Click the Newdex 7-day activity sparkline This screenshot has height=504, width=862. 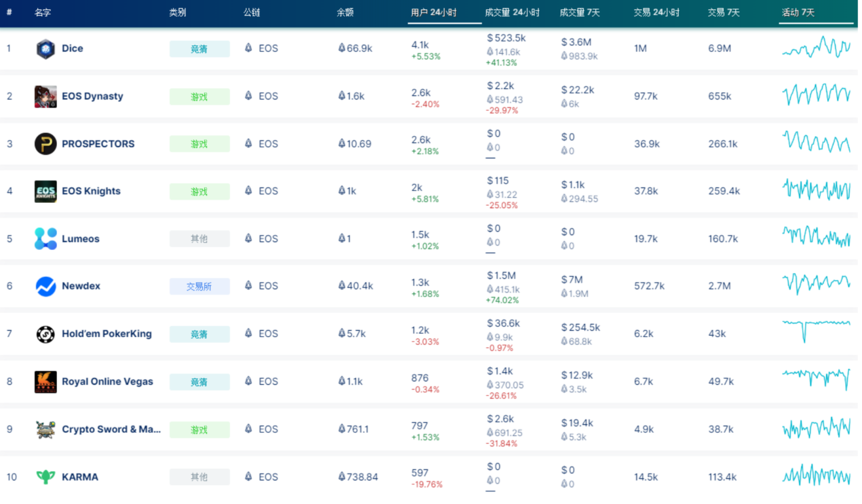tap(816, 283)
